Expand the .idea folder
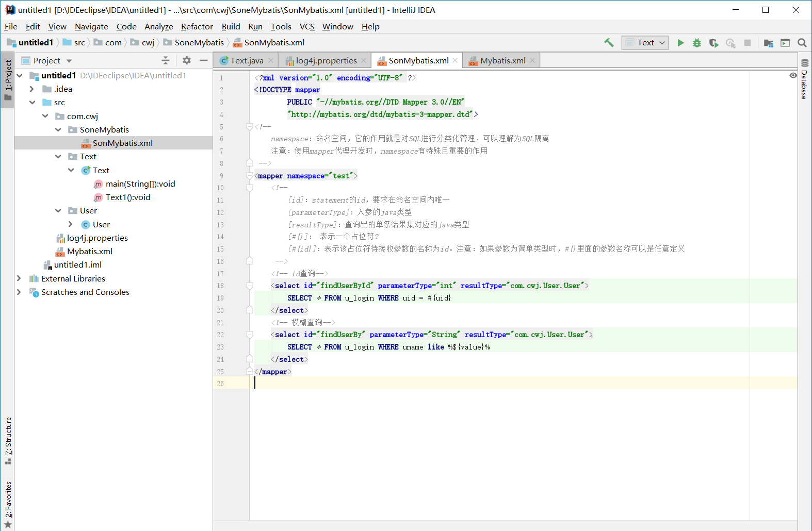 [32, 89]
